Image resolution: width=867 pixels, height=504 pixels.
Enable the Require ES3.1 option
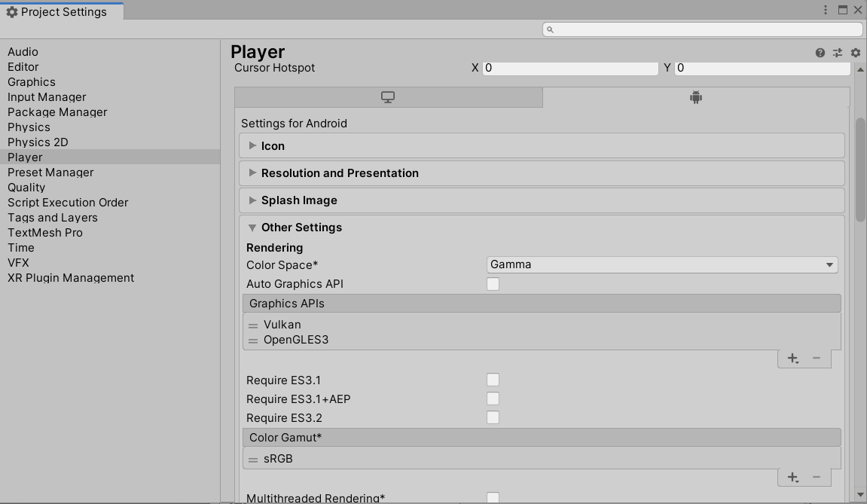pos(493,380)
